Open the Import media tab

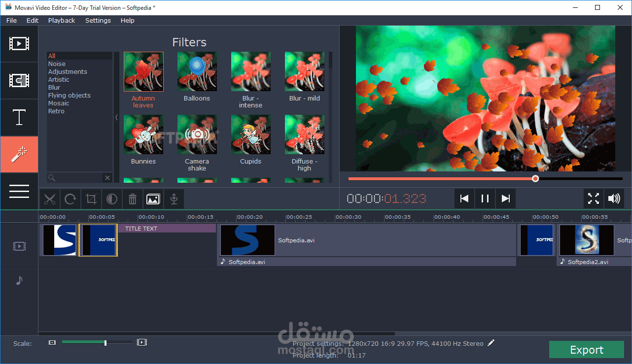coord(19,44)
